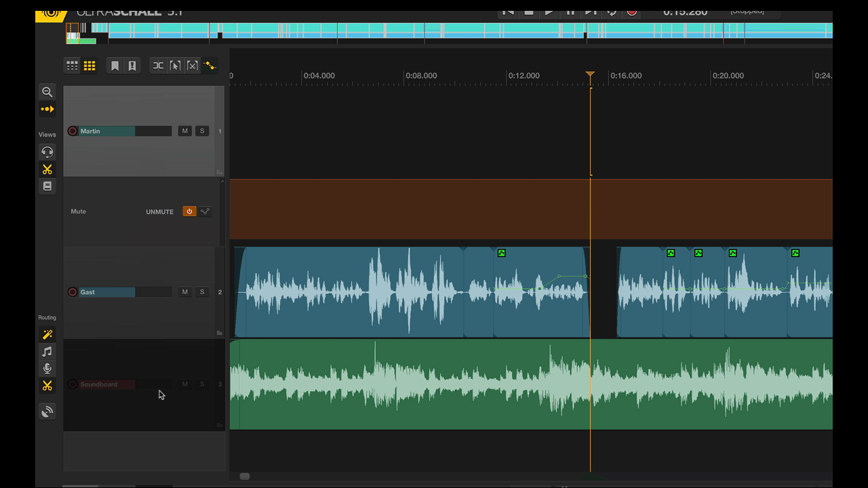Click the orange playhead marker on ruler
Screen dimensions: 868x488
point(590,74)
